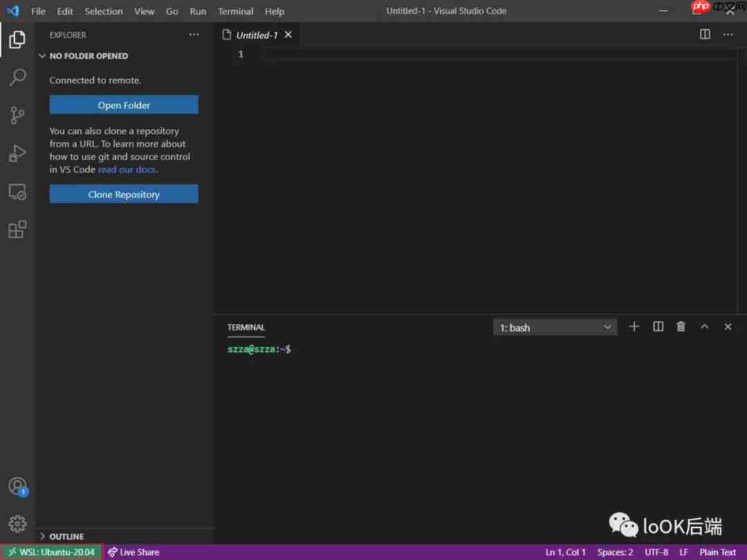Click the Open Folder button
The width and height of the screenshot is (747, 560).
(x=123, y=104)
